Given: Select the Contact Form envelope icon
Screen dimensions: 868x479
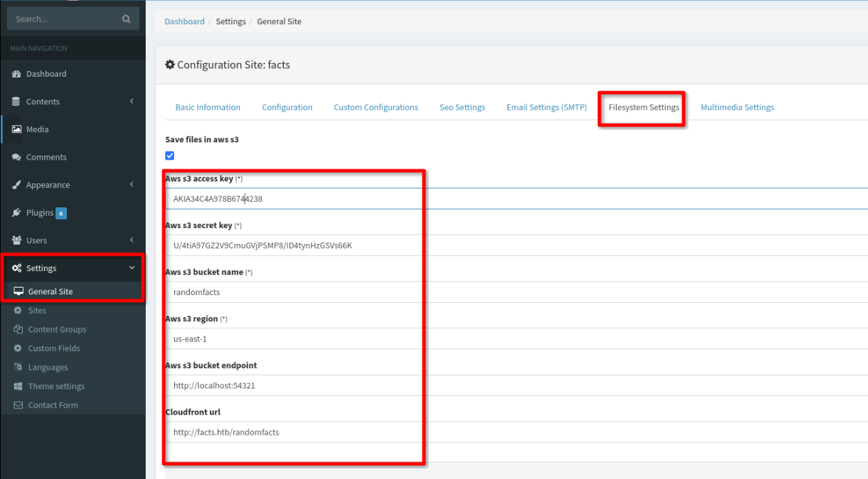Looking at the screenshot, I should [x=18, y=405].
